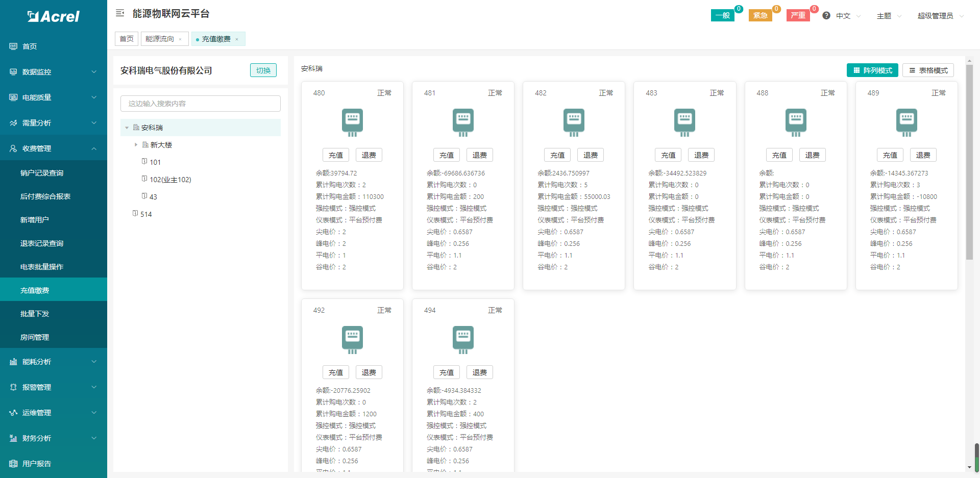
Task: Focus the tree search input field
Action: (201, 104)
